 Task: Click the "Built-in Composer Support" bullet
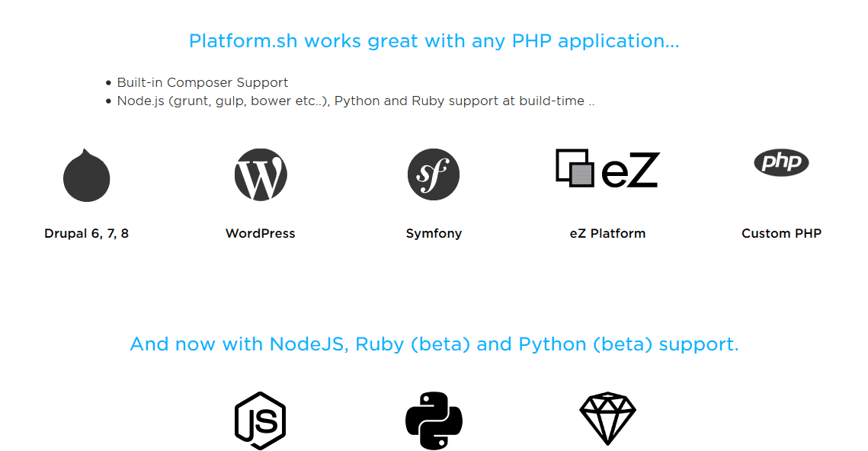[202, 82]
